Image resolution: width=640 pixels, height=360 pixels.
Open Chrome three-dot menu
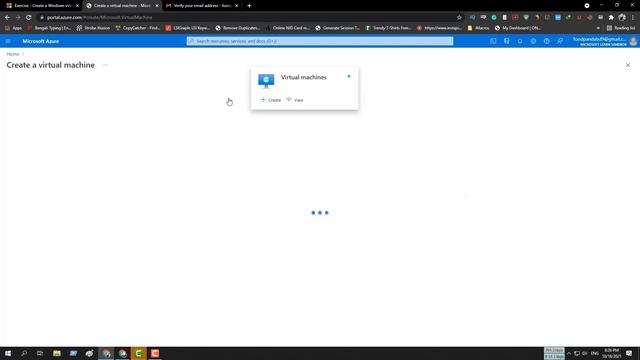pyautogui.click(x=633, y=18)
